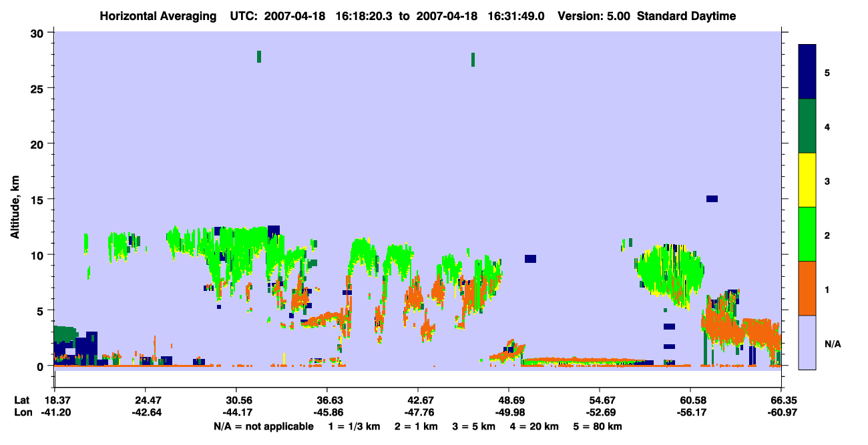Viewport: 868px width, 445px height.
Task: Click the '3 = 5 km' legend text
Action: (474, 426)
